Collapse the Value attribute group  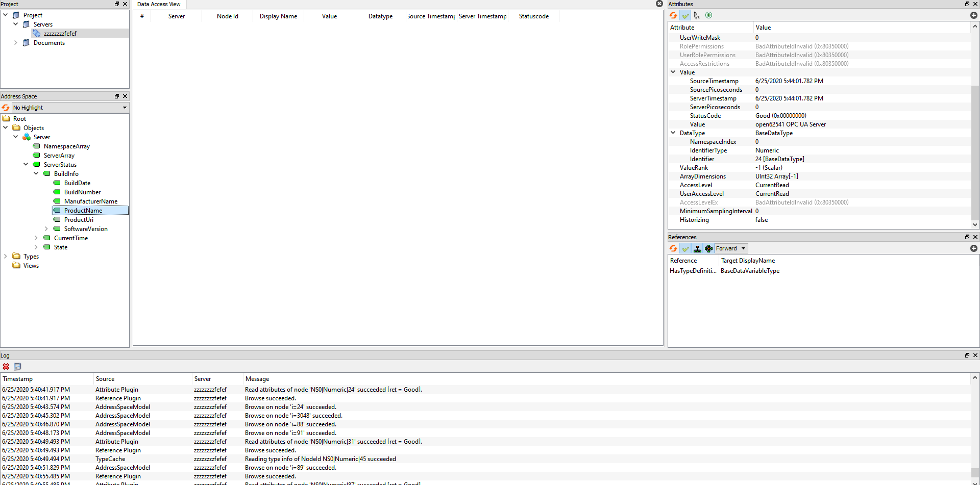click(673, 72)
